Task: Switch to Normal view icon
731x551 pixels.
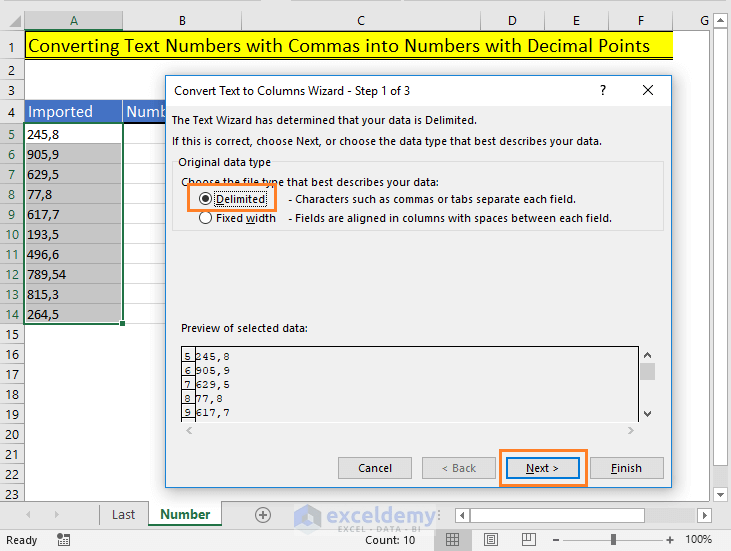Action: 452,540
